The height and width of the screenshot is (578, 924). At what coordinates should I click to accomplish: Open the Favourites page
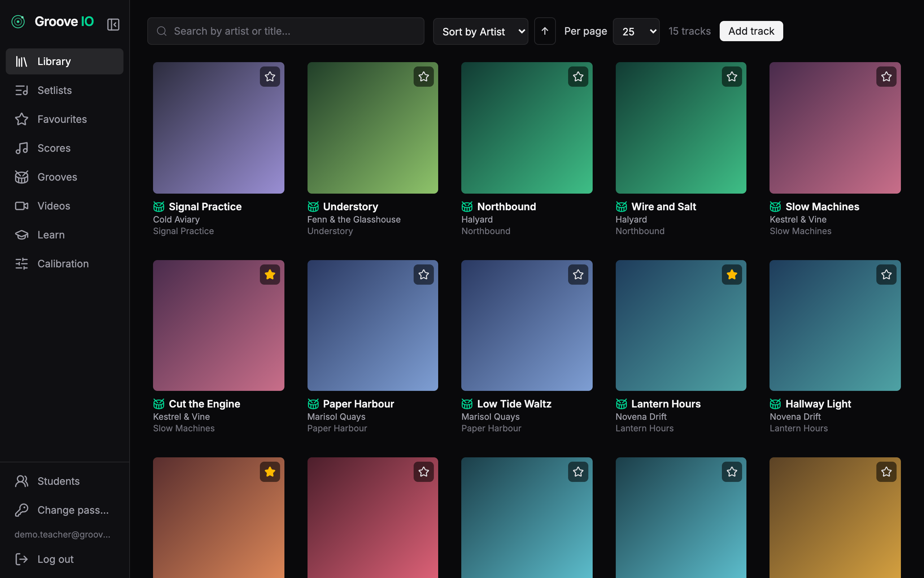(65, 119)
